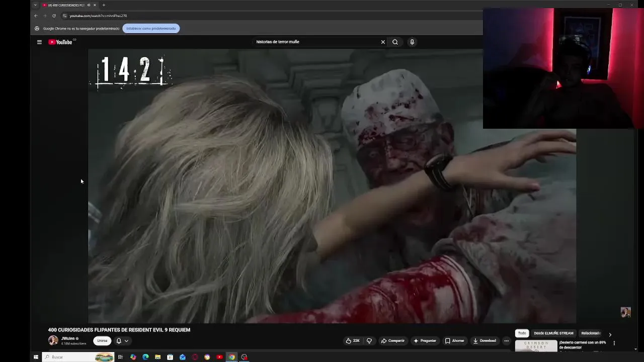Image resolution: width=644 pixels, height=362 pixels.
Task: Click the Windows taskbar Buscar search box
Action: [78, 357]
